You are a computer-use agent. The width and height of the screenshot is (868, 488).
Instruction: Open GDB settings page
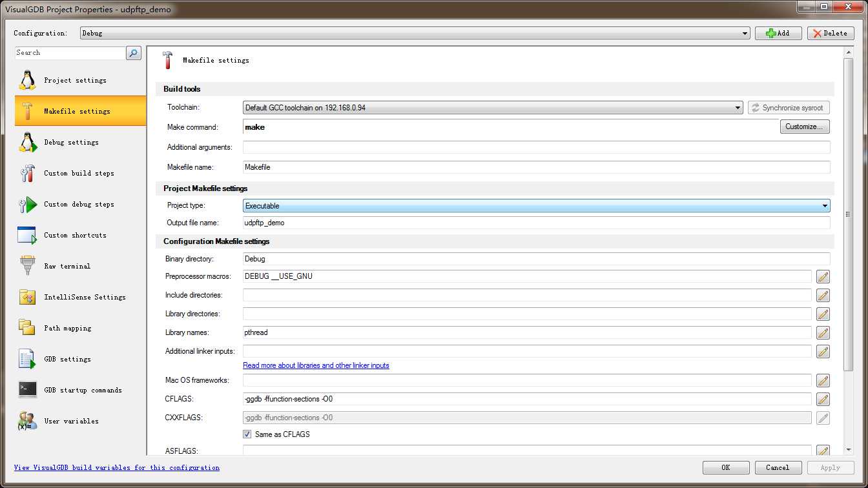(80, 359)
